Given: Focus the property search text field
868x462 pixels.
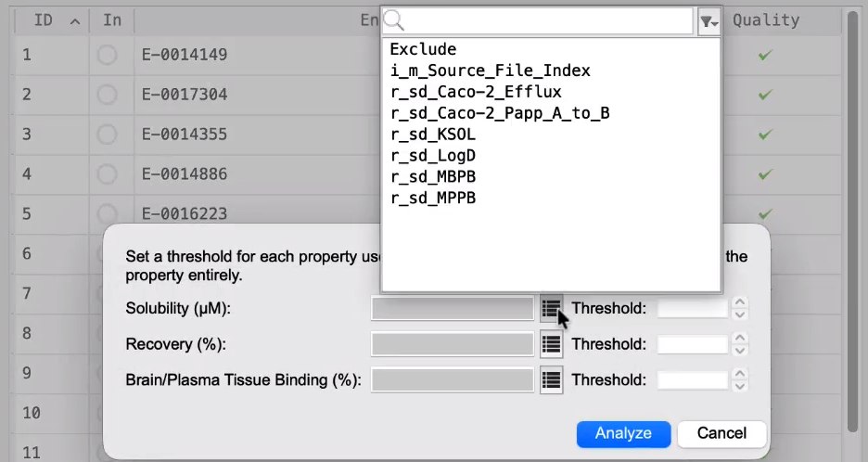Looking at the screenshot, I should click(548, 21).
